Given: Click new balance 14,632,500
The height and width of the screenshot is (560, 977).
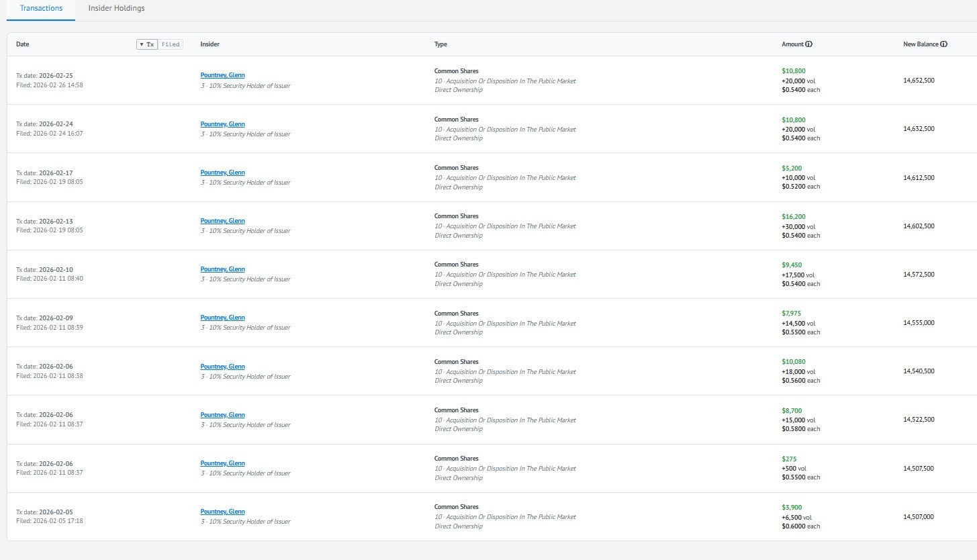Looking at the screenshot, I should click(919, 129).
